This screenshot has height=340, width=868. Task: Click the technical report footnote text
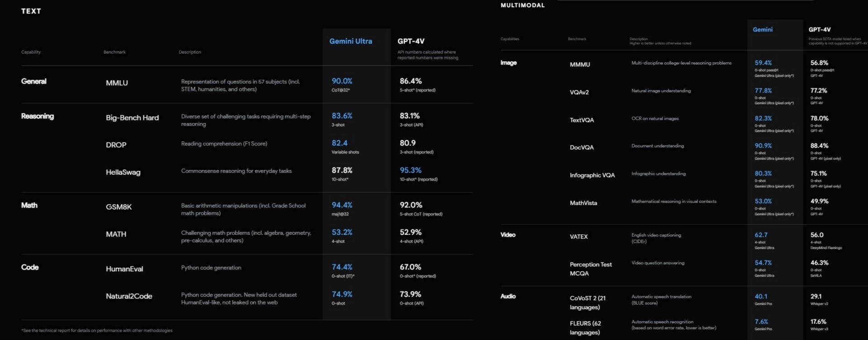click(x=97, y=331)
